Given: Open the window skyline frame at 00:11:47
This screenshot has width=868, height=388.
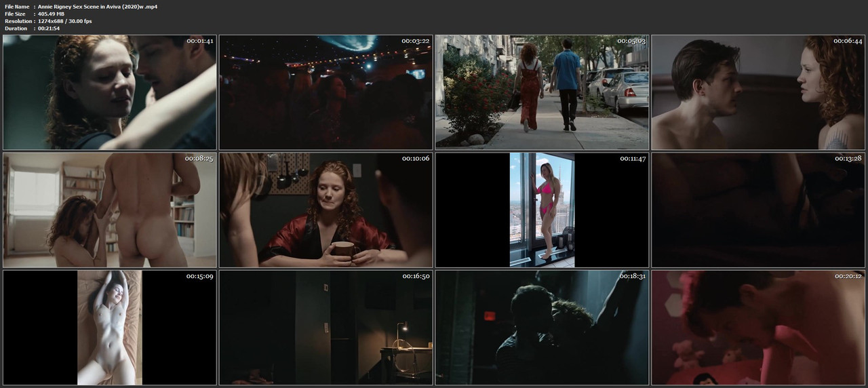Looking at the screenshot, I should click(x=542, y=210).
